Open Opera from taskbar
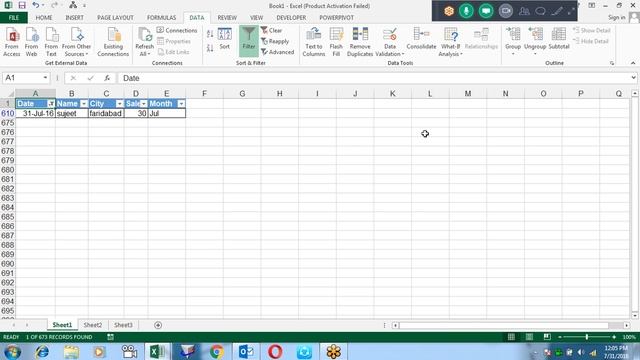This screenshot has height=360, width=640. [276, 351]
